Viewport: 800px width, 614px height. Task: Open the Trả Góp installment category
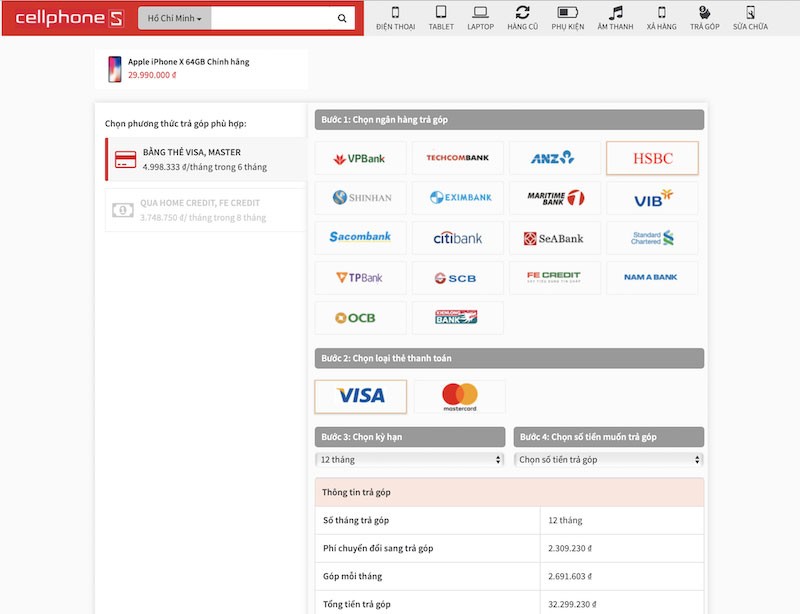[705, 18]
